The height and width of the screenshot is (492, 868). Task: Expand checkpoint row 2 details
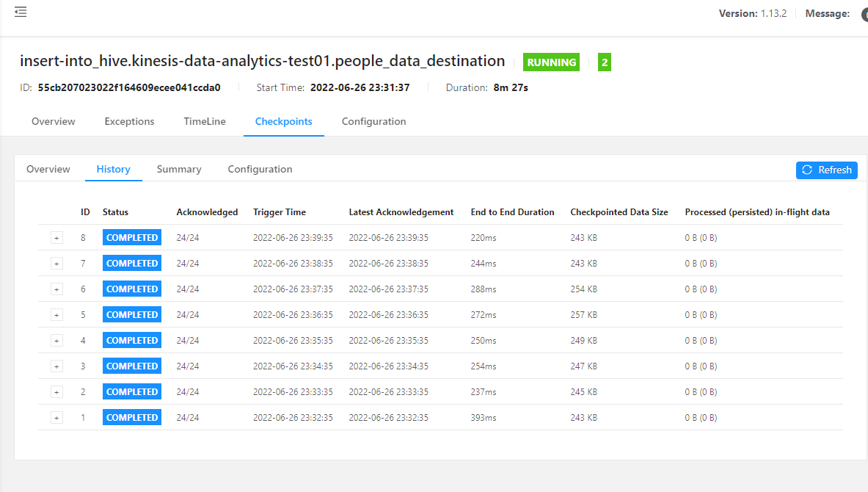pos(56,391)
